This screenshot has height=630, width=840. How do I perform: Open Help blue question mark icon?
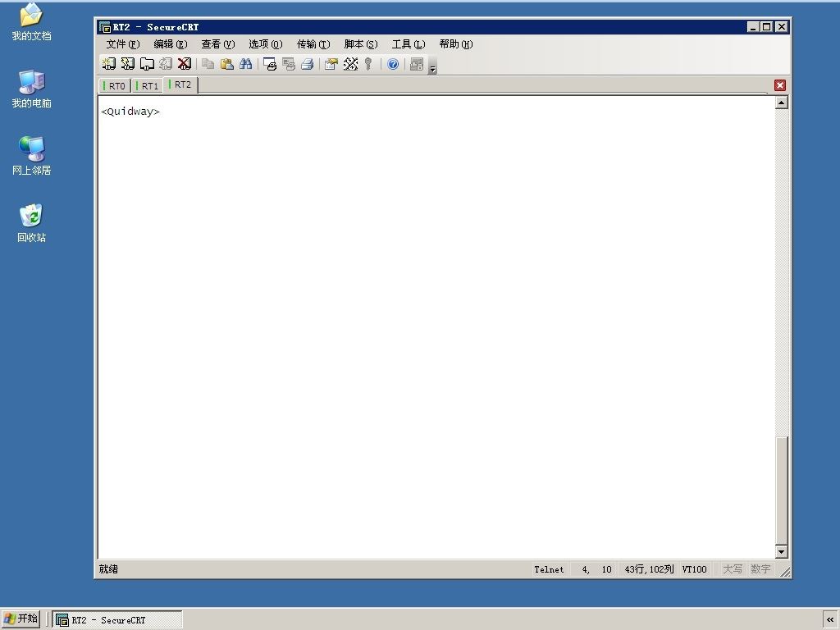click(393, 64)
